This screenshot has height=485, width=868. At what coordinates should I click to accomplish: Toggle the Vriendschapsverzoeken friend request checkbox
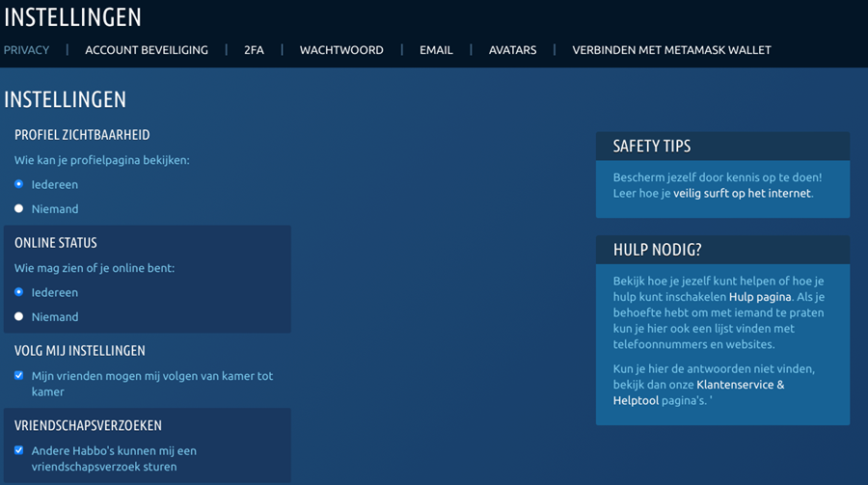[x=19, y=450]
